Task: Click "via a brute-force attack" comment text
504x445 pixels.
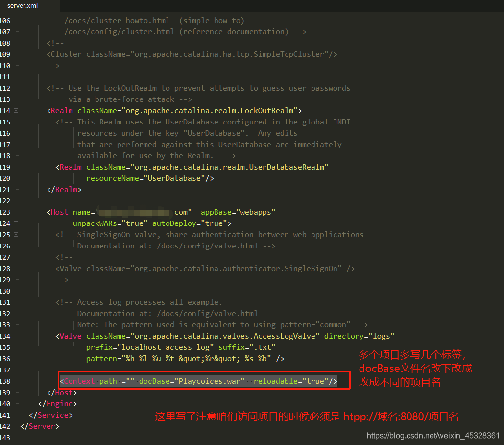Action: point(121,99)
